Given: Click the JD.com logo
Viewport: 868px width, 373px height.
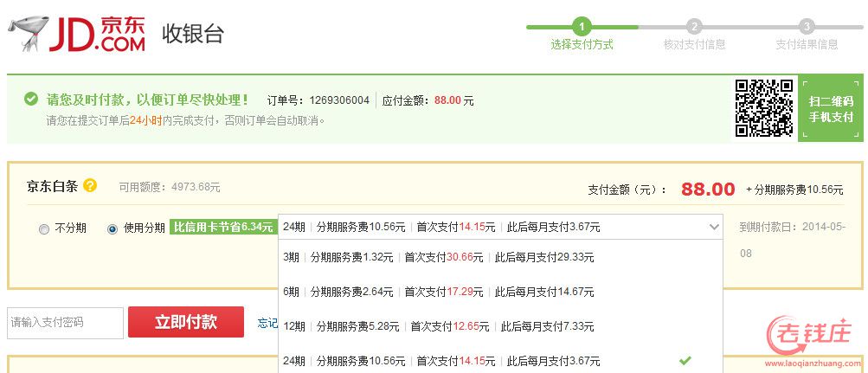Looking at the screenshot, I should coord(76,34).
